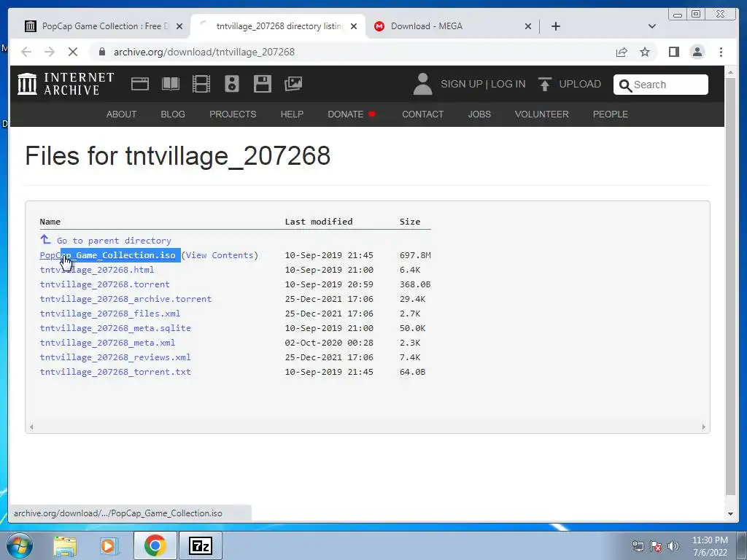Switch to Download - MEGA tab

click(452, 26)
